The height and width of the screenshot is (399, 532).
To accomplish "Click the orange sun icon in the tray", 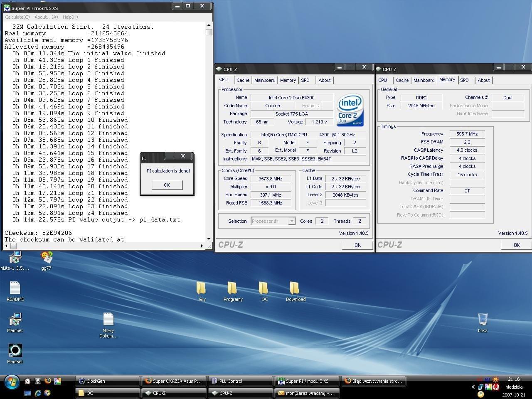I will [495, 379].
